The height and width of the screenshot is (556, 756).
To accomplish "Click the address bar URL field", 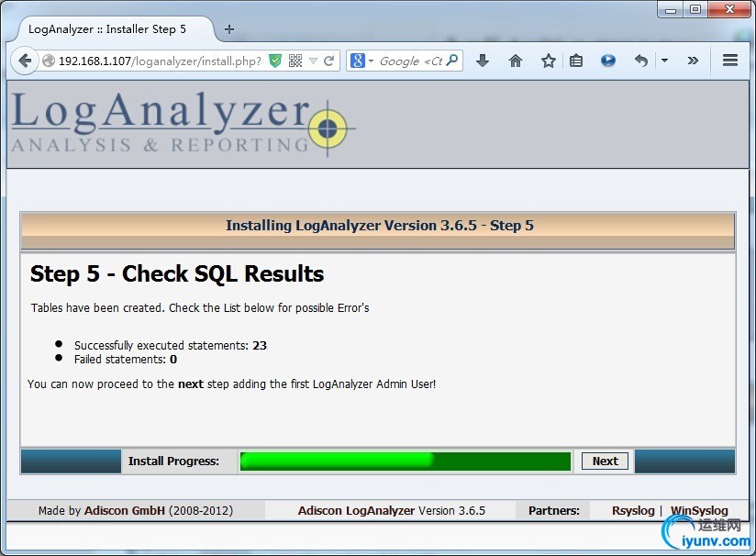I will [x=160, y=61].
